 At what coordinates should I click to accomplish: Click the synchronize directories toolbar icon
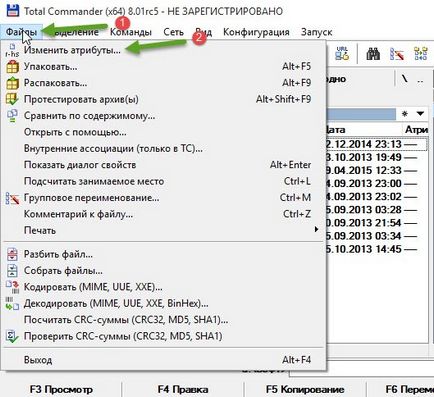click(420, 53)
